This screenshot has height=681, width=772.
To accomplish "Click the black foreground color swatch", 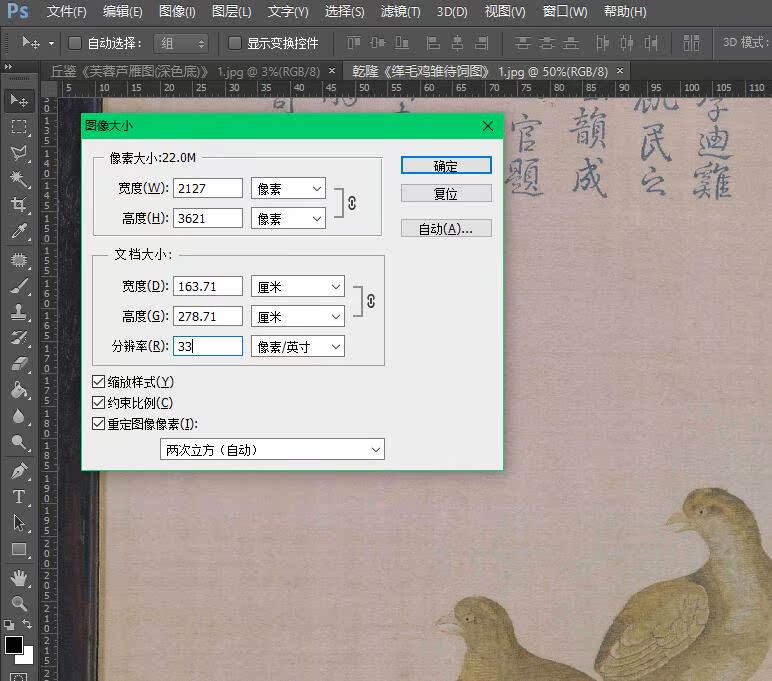I will coord(13,644).
